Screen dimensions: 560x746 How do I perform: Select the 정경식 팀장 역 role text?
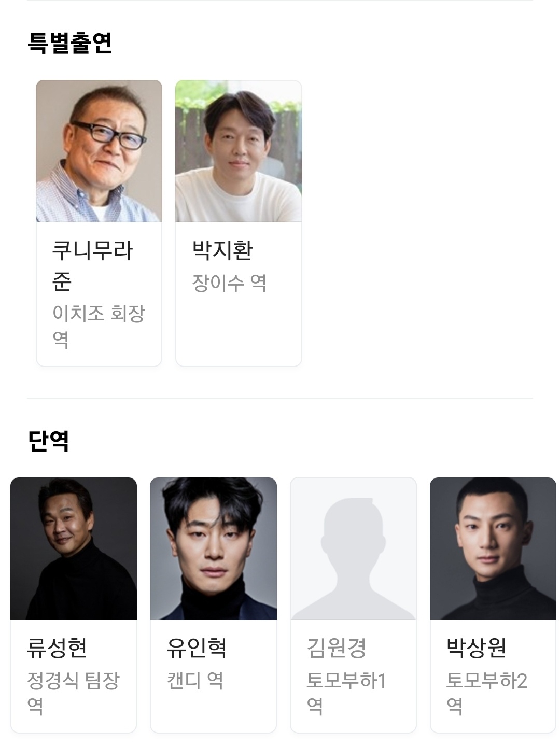[73, 693]
